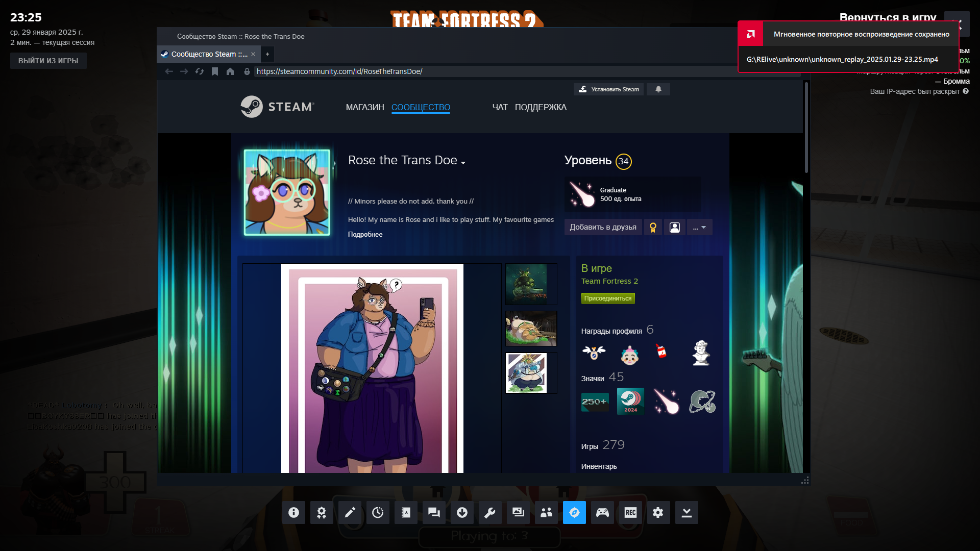Click the Graduate 500 XP badge panel
The width and height of the screenshot is (980, 551).
coord(632,194)
